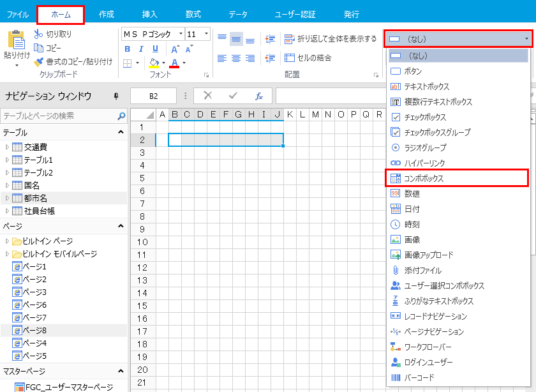Image resolution: width=536 pixels, height=392 pixels.
Task: Click the center align text icon
Action: [235, 58]
